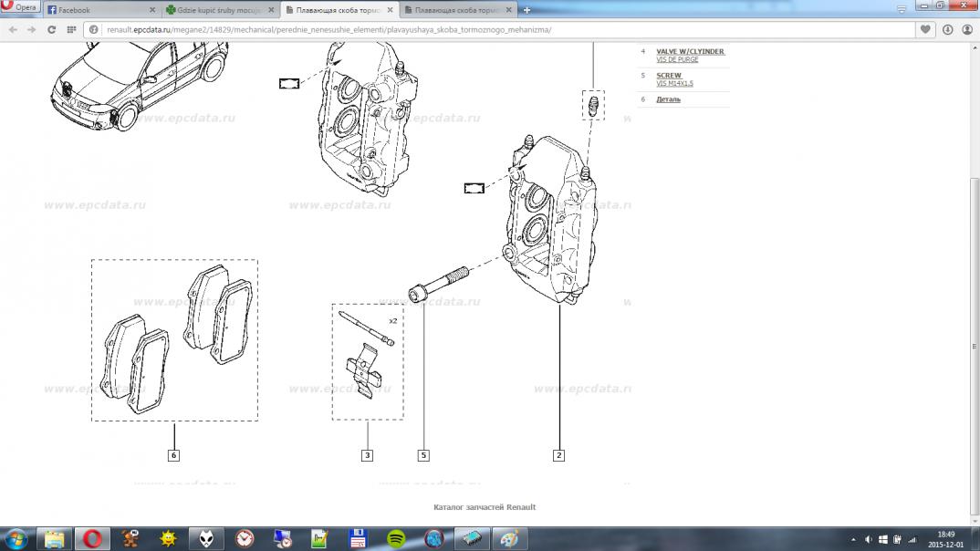Go back to previous page
Viewport: 980px width, 551px height.
(13, 29)
